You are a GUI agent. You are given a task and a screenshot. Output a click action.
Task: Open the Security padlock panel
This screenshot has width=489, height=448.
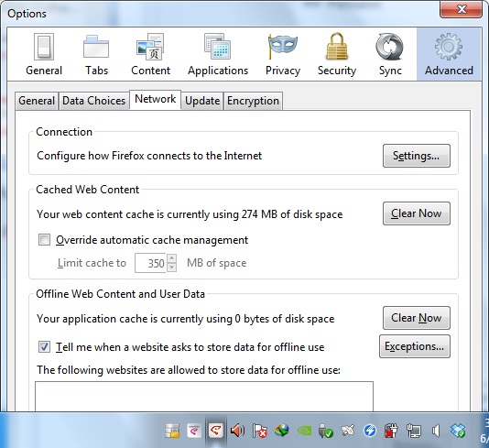tap(336, 55)
